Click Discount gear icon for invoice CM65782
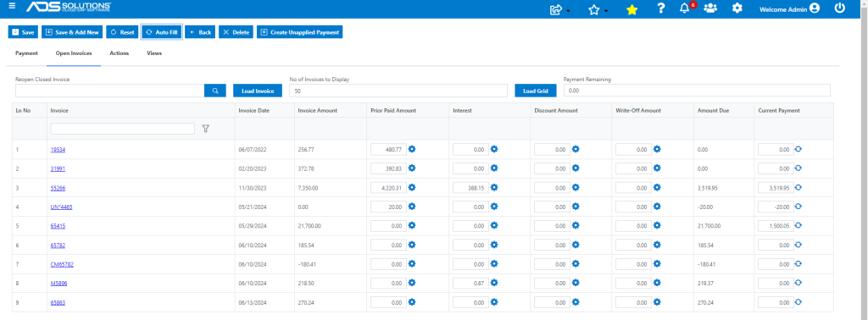The image size is (868, 320). (x=576, y=263)
